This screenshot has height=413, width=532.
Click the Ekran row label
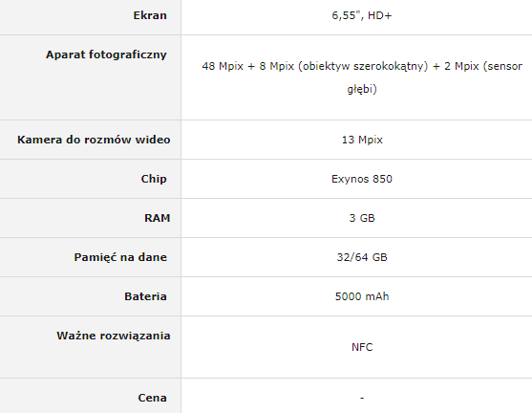(150, 15)
